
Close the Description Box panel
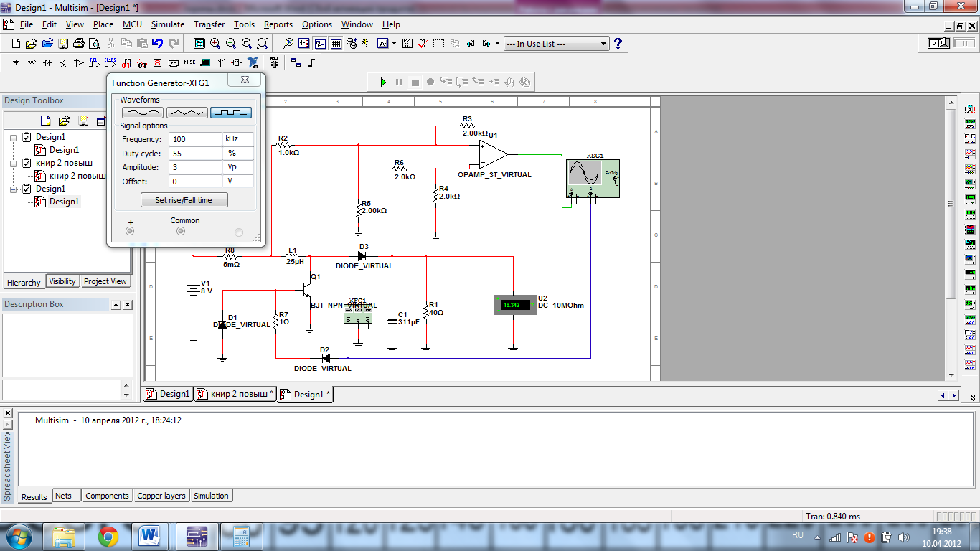click(128, 305)
